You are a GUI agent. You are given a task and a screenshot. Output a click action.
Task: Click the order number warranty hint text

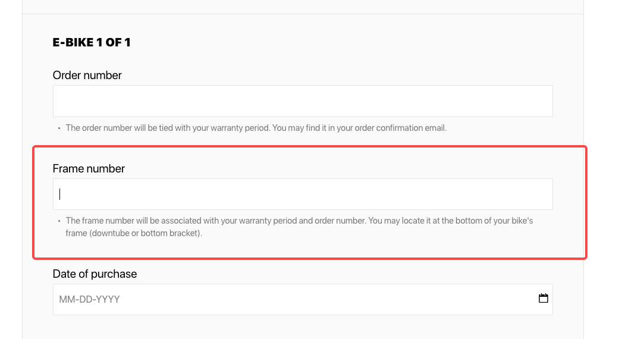[x=256, y=128]
